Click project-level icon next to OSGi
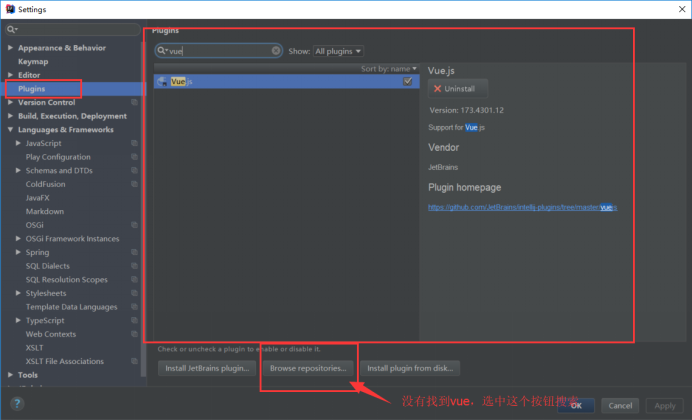 [135, 225]
